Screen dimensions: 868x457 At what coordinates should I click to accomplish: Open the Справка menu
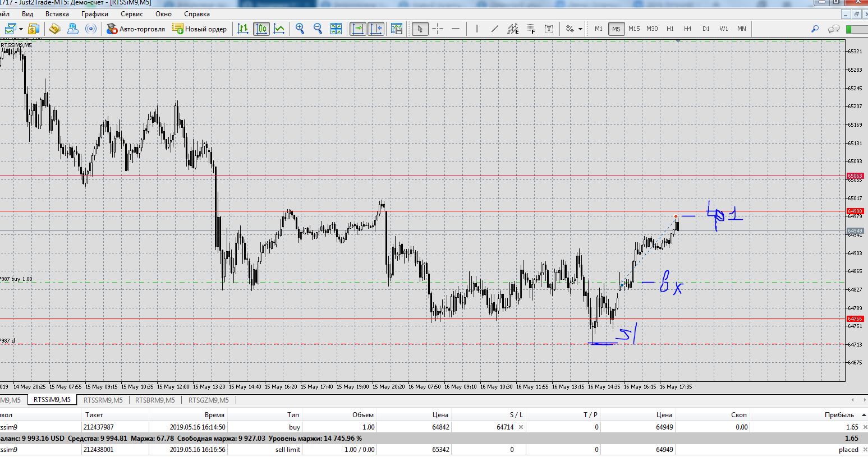point(197,14)
